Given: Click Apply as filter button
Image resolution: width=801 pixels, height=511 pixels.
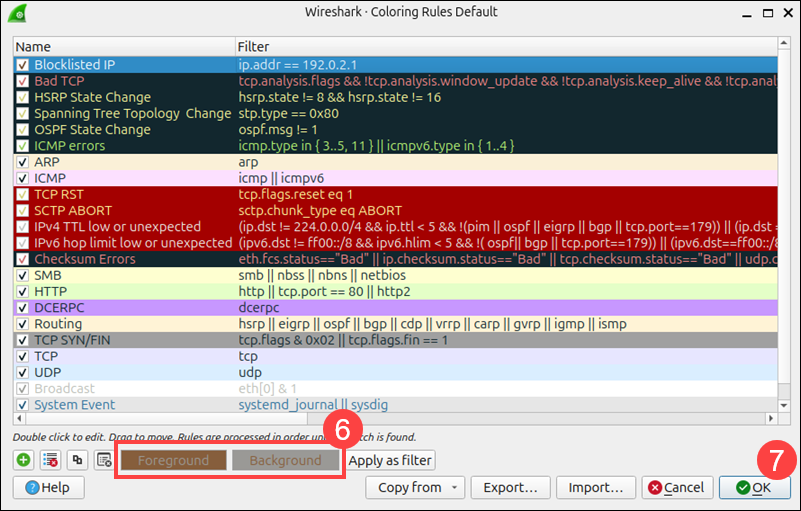Looking at the screenshot, I should click(x=391, y=460).
